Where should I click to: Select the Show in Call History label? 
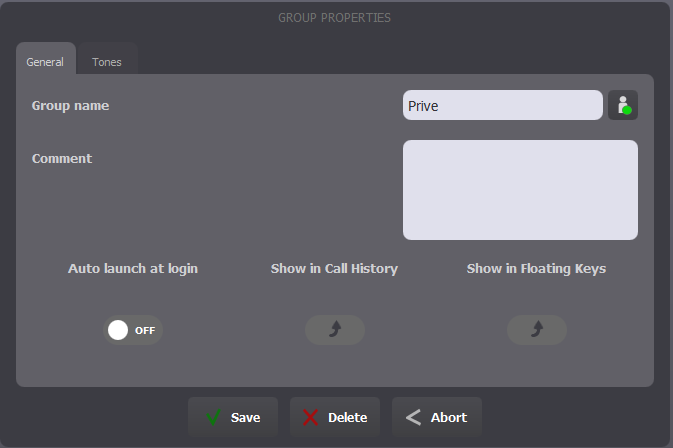coord(334,269)
